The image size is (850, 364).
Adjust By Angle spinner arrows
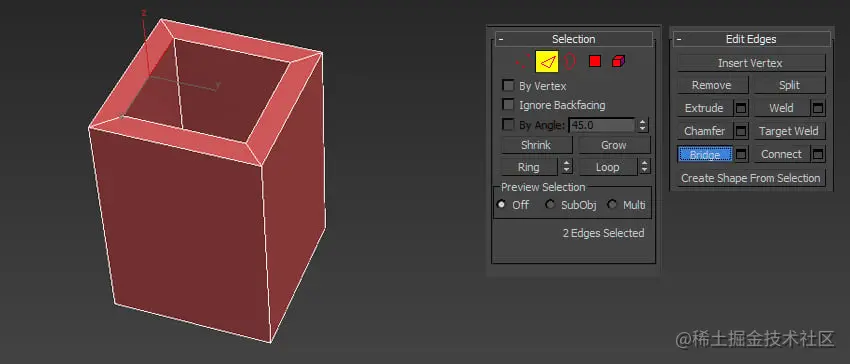[643, 125]
